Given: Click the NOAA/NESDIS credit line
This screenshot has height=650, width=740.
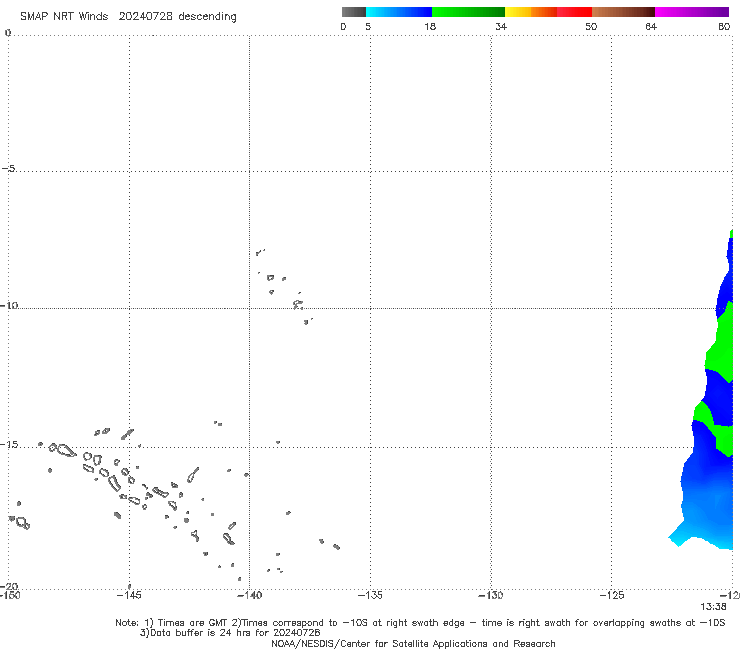Looking at the screenshot, I should (x=413, y=643).
